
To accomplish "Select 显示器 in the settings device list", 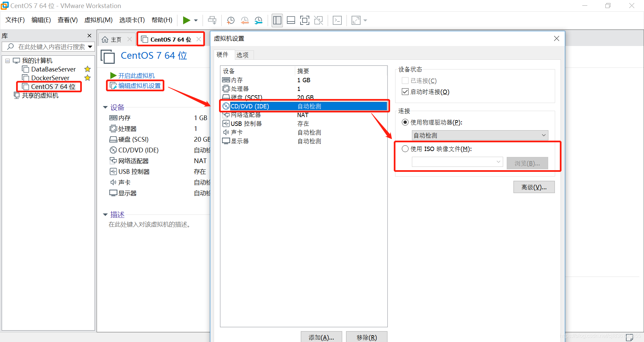I will [304, 141].
